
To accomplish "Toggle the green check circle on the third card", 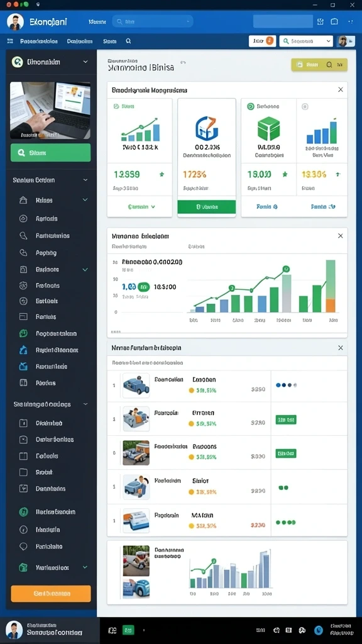I will pos(250,106).
